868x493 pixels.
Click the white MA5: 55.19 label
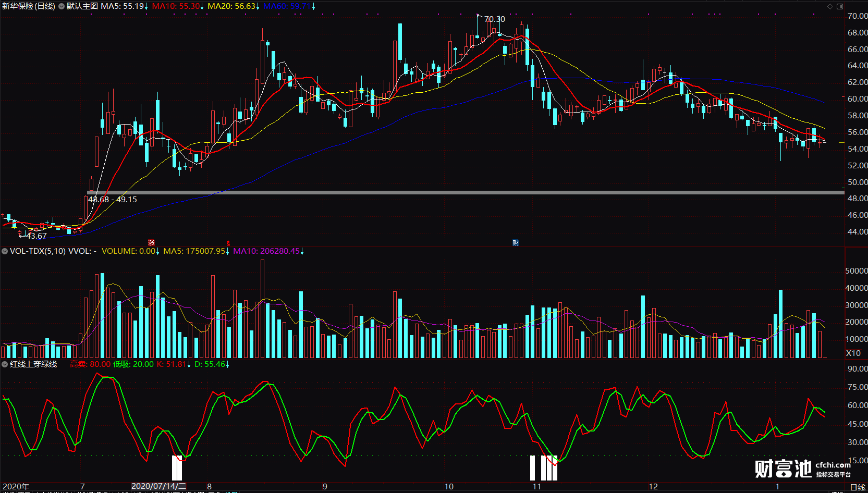point(123,6)
